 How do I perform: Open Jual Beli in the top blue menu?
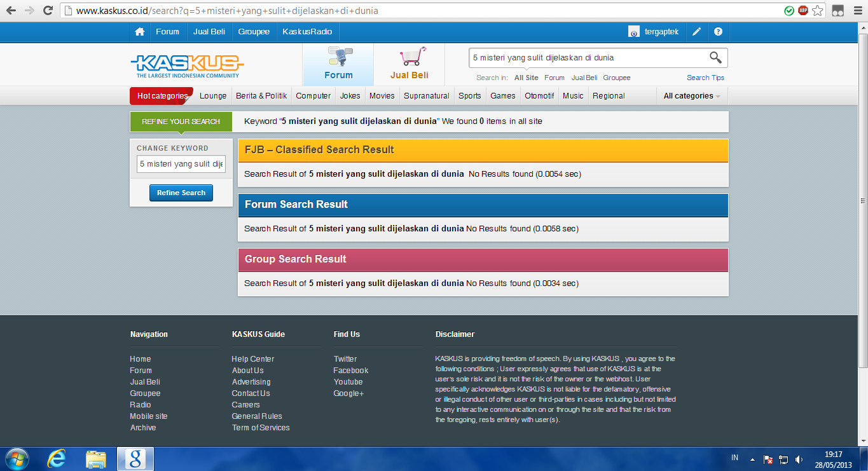(209, 32)
